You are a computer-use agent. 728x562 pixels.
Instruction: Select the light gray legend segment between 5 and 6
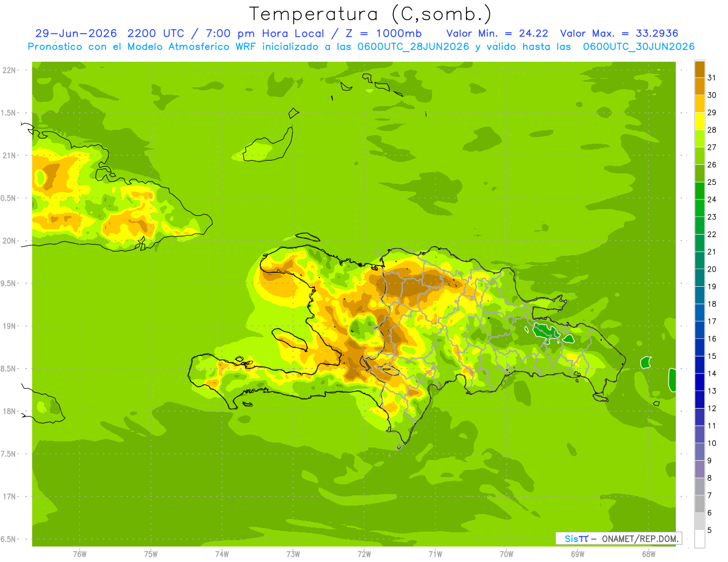699,521
